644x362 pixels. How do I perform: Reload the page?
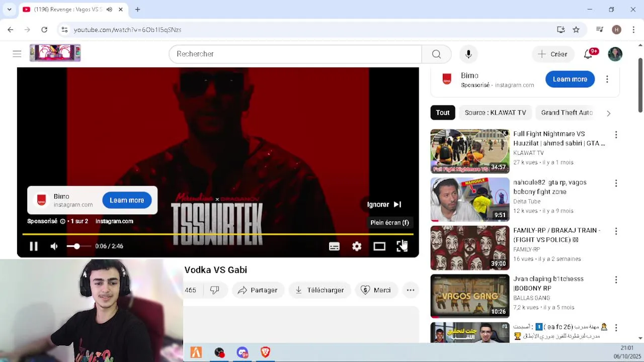pyautogui.click(x=44, y=30)
